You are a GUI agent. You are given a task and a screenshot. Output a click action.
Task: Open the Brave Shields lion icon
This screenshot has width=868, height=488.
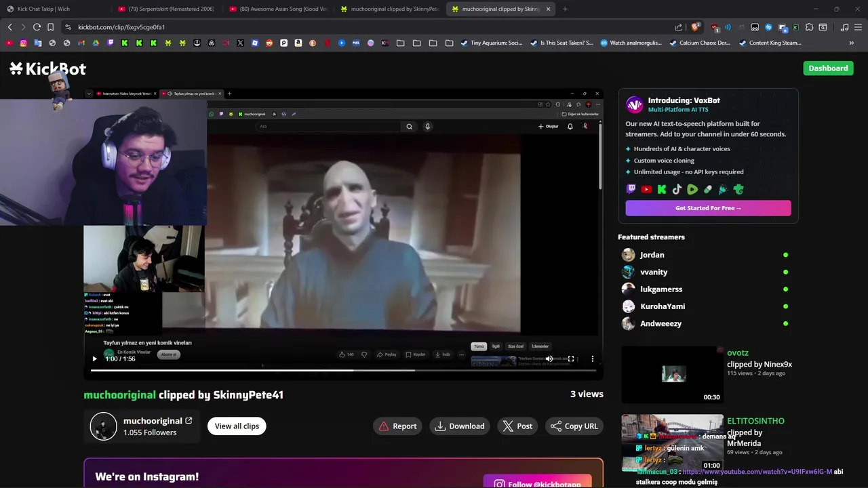[695, 27]
